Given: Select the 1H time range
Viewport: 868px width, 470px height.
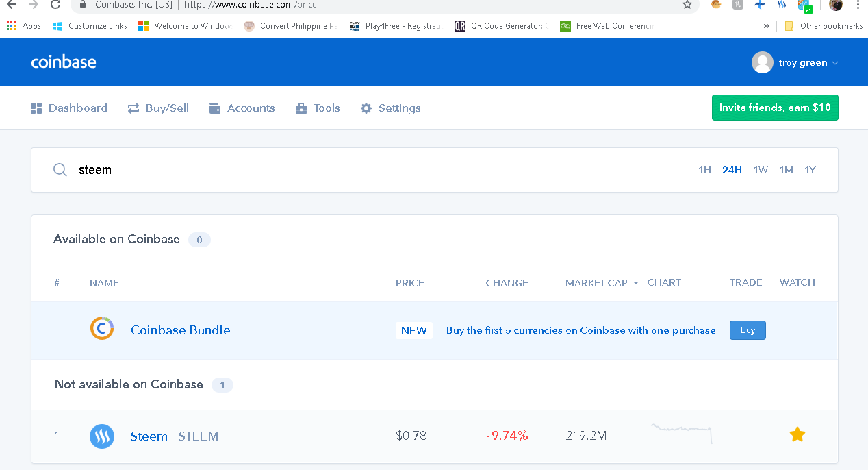Looking at the screenshot, I should click(704, 170).
